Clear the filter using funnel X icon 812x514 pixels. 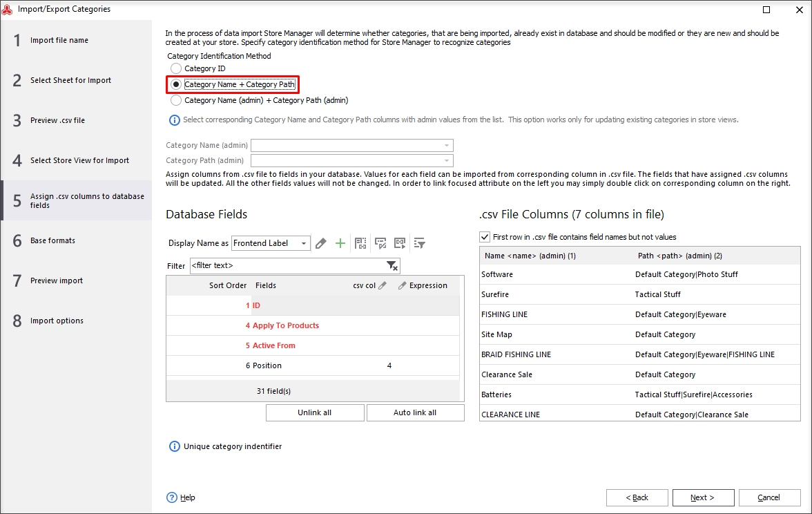392,266
